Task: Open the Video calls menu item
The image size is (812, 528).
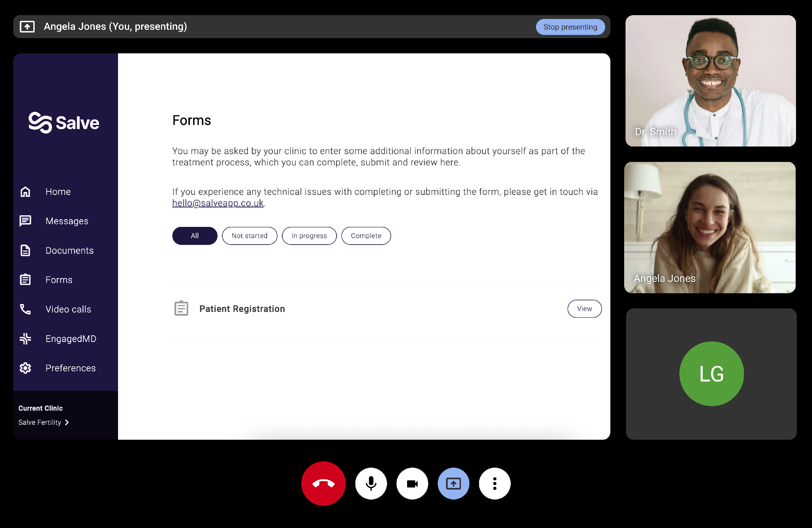Action: click(68, 309)
